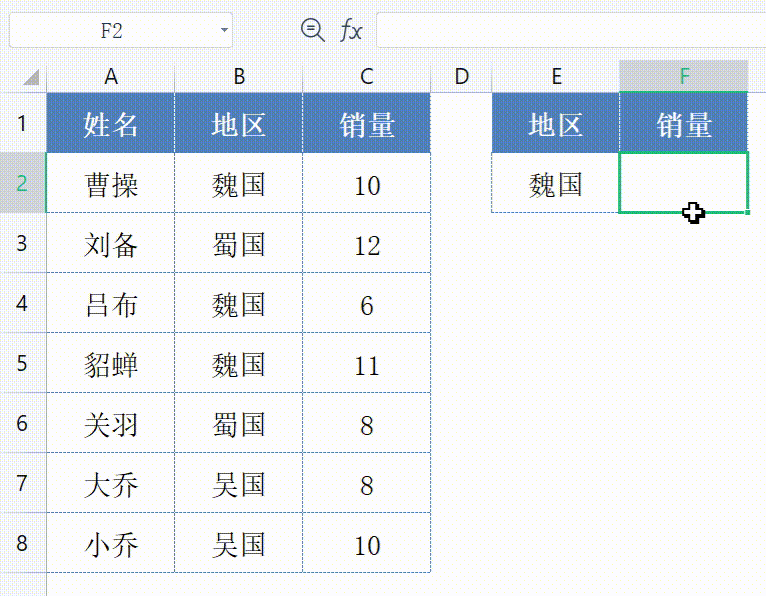Click the zoom magnifier icon beside formula bar
This screenshot has height=596, width=766.
pos(313,30)
